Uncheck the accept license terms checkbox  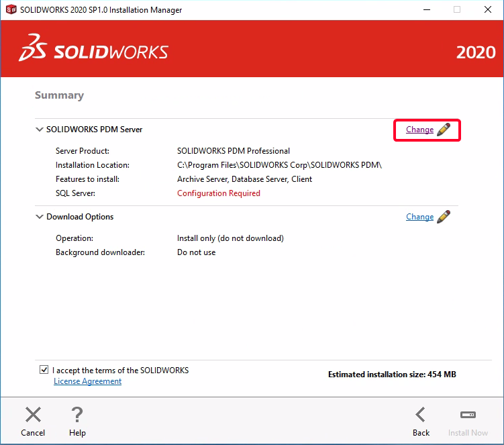pos(44,370)
